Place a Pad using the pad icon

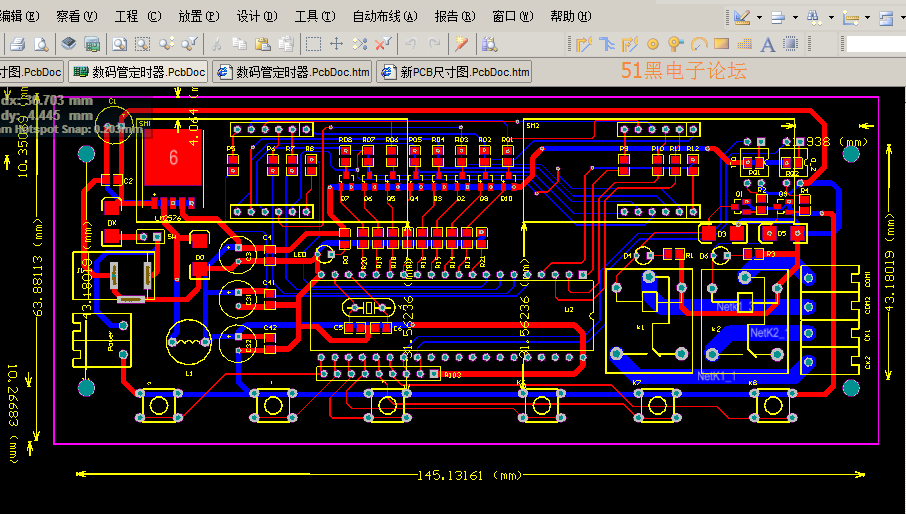coord(653,44)
